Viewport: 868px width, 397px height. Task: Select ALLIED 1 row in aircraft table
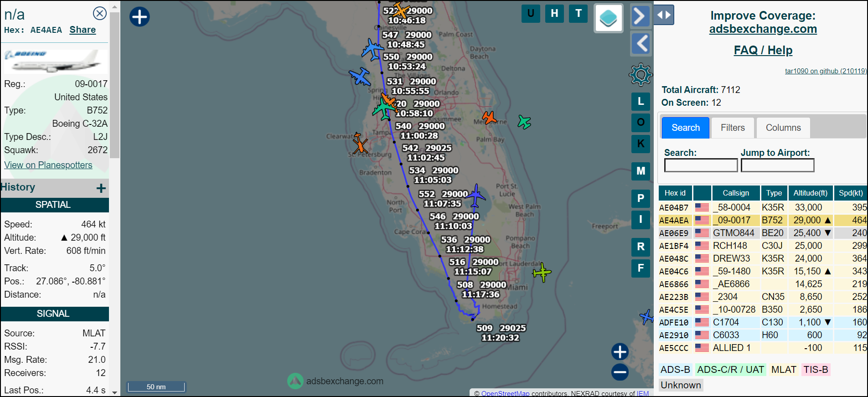click(x=763, y=348)
